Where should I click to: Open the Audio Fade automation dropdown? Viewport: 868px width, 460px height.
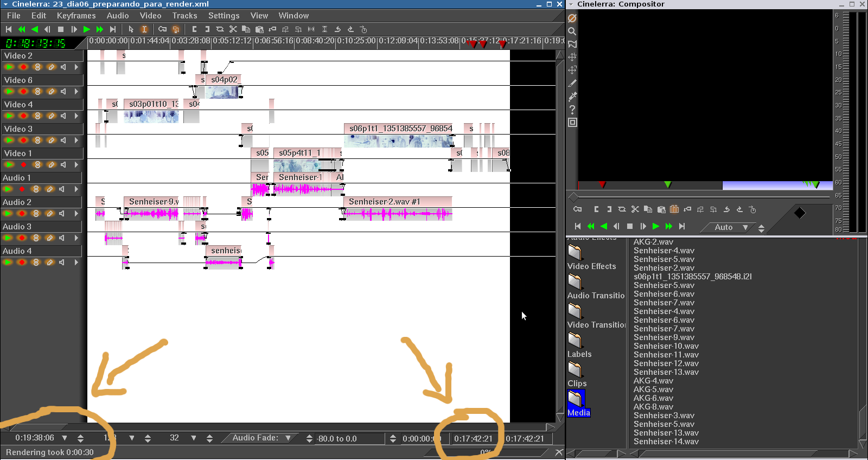pos(288,438)
